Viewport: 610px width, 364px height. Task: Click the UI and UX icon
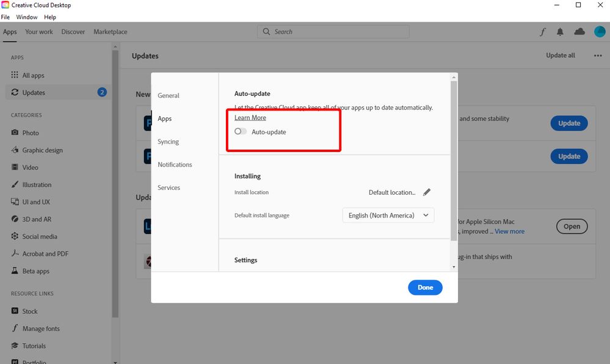15,202
